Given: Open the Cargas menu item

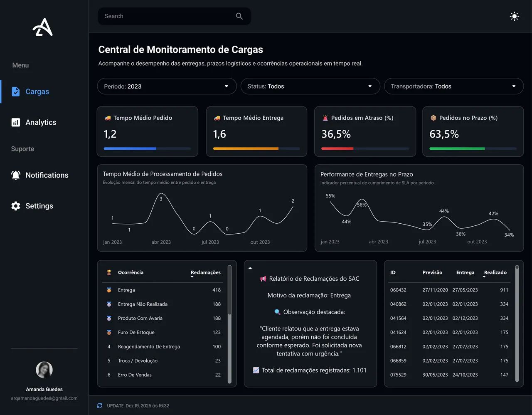Looking at the screenshot, I should pyautogui.click(x=44, y=91).
